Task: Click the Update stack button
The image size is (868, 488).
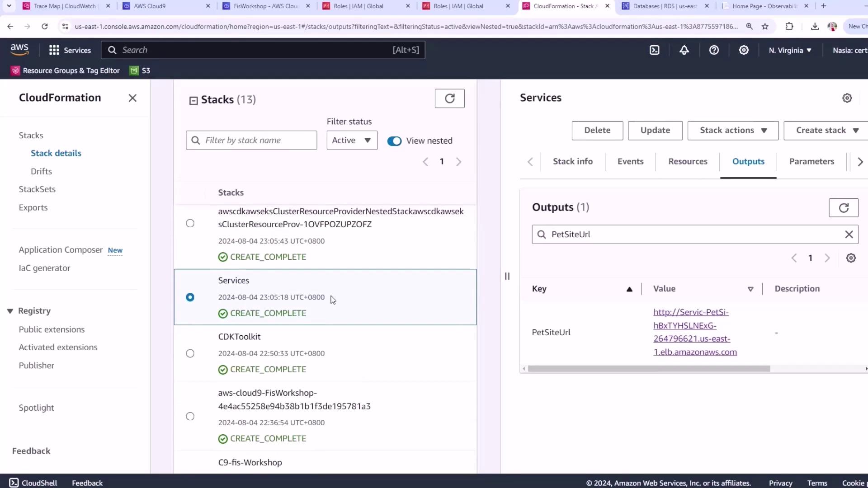Action: point(655,131)
